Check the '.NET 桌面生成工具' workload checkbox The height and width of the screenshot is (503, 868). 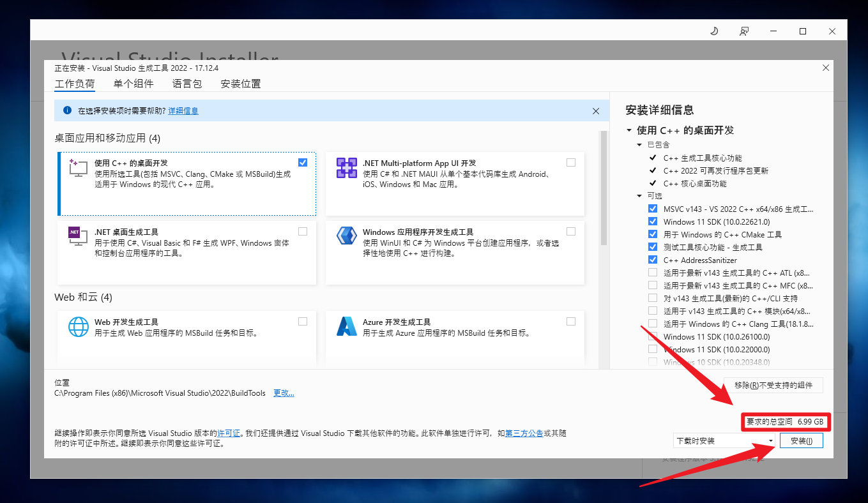pyautogui.click(x=303, y=232)
